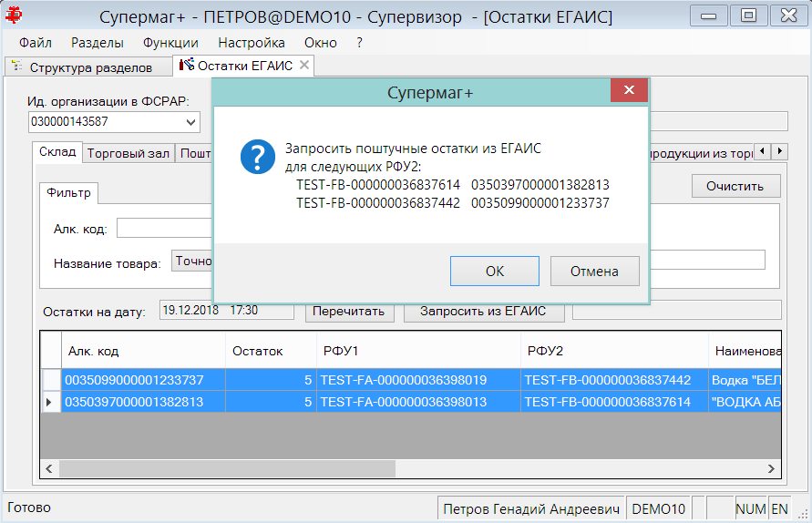Switch to the Торговый зал tab
Image resolution: width=812 pixels, height=523 pixels.
128,153
